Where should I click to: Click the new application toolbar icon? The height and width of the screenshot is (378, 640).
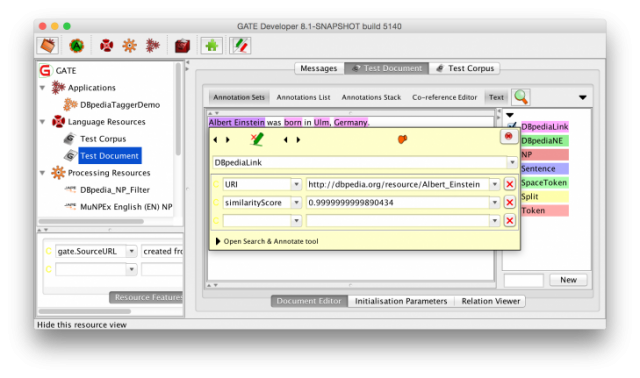tap(153, 46)
